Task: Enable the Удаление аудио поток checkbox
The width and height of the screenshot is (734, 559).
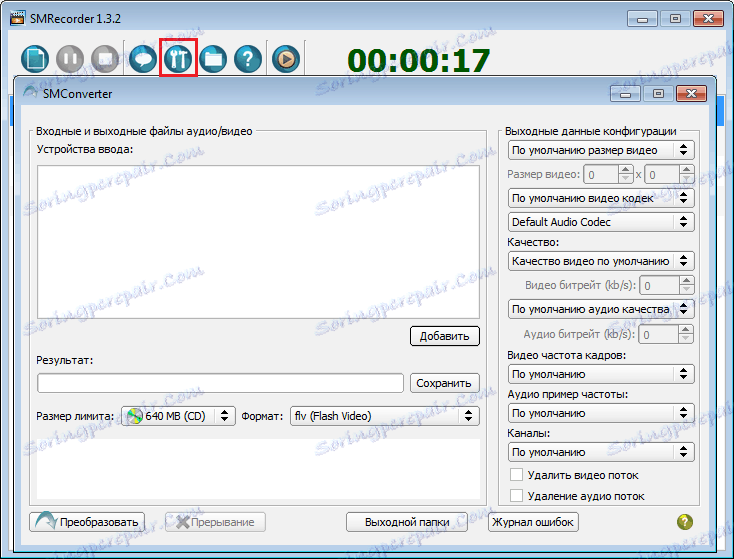Action: (x=516, y=495)
